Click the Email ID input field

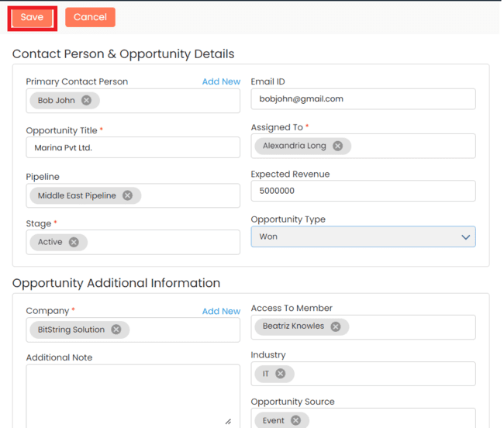[363, 99]
